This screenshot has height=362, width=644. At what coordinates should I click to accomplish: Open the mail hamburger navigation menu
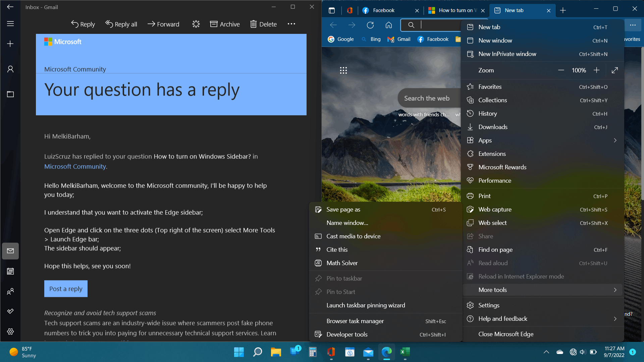click(10, 24)
